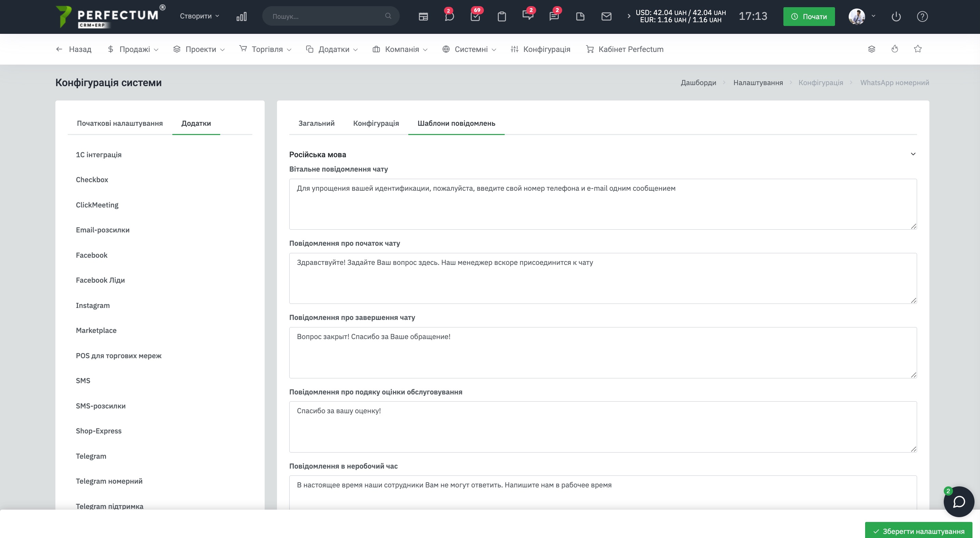Click the Зберегти налаштування button

(x=918, y=531)
